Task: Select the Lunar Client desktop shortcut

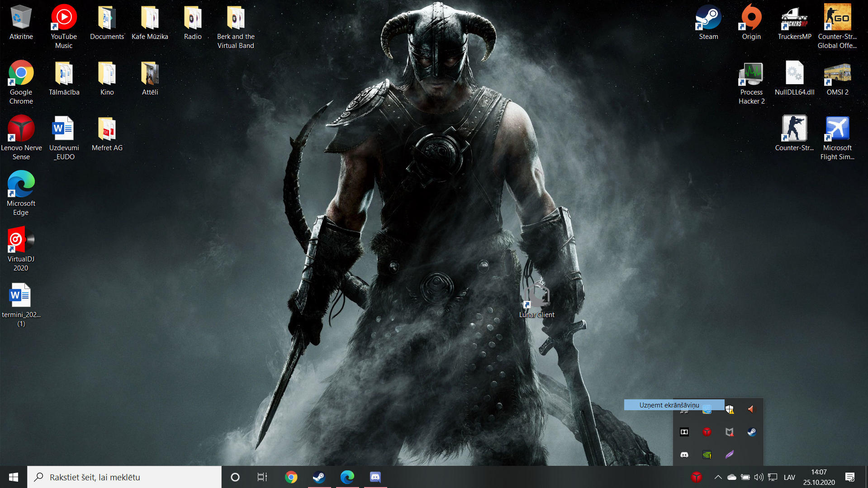Action: [x=536, y=301]
